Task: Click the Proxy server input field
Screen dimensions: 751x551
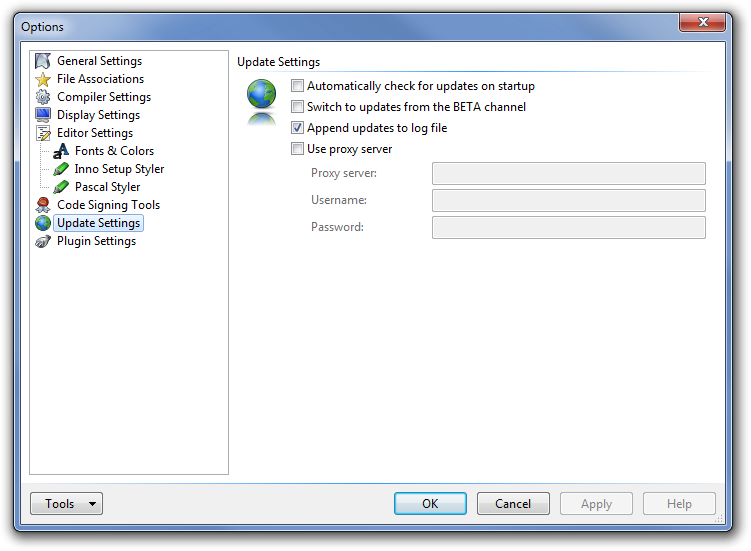Action: [x=568, y=174]
